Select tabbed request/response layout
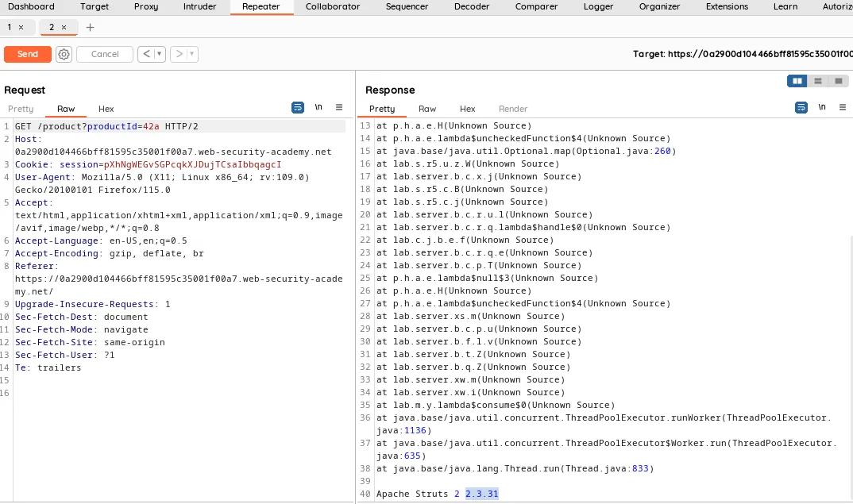Viewport: 853px width, 504px height. pos(839,81)
